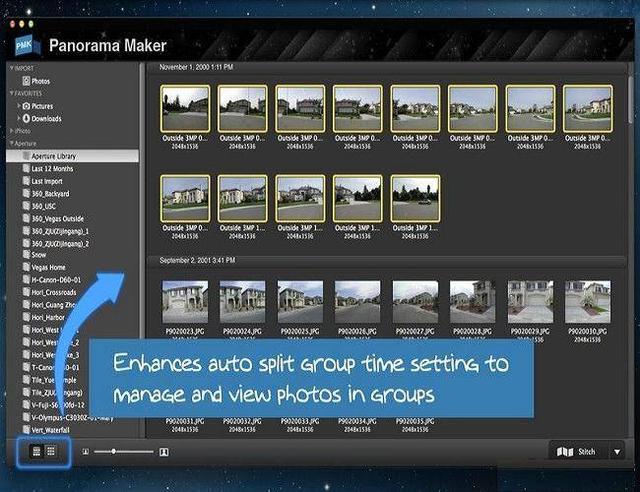The width and height of the screenshot is (640, 492).
Task: Click the P9020034.JPG file name label
Action: pos(358,421)
